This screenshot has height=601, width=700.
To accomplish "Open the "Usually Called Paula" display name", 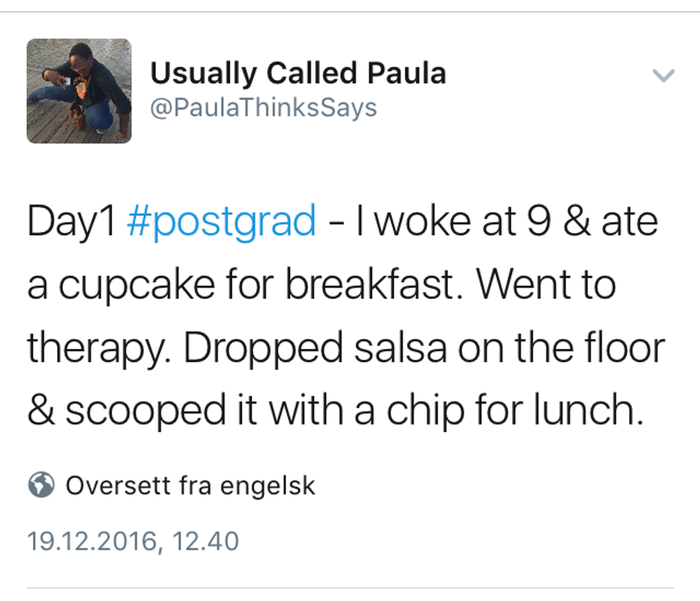I will tap(298, 74).
